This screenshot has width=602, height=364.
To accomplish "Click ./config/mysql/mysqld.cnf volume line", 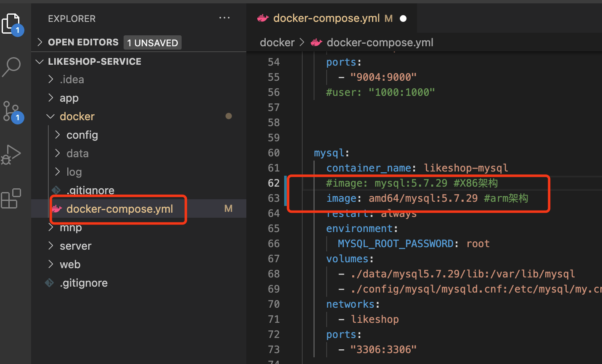I will click(x=476, y=289).
